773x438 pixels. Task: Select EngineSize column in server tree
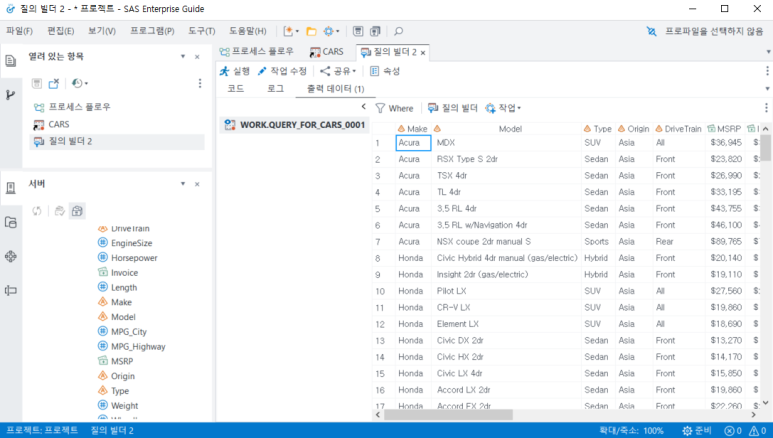coord(125,243)
